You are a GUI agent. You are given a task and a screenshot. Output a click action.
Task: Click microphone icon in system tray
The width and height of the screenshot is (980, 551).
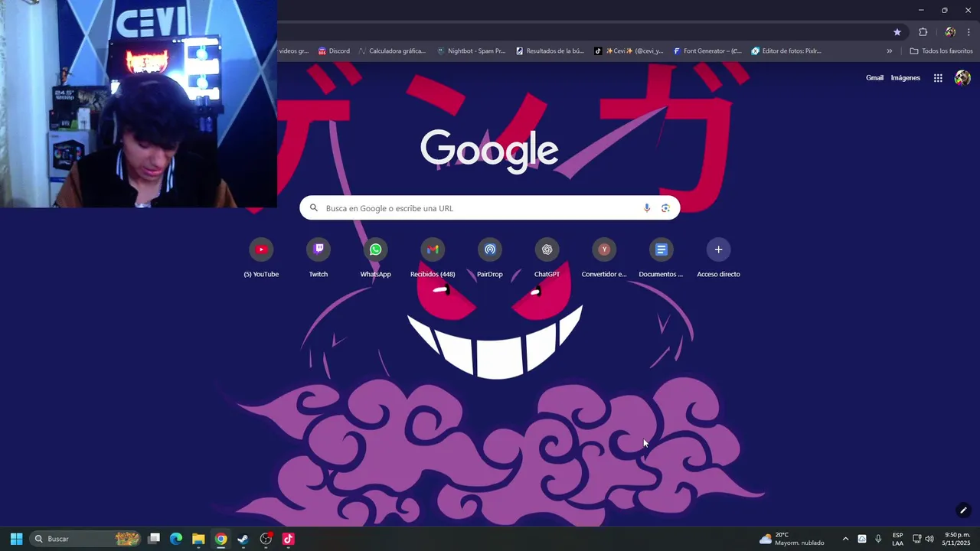(878, 539)
